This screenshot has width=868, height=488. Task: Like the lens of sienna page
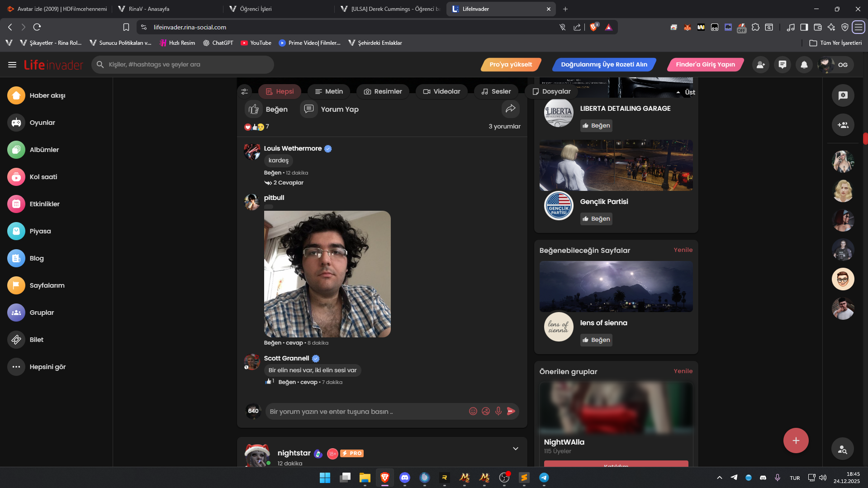(x=596, y=340)
